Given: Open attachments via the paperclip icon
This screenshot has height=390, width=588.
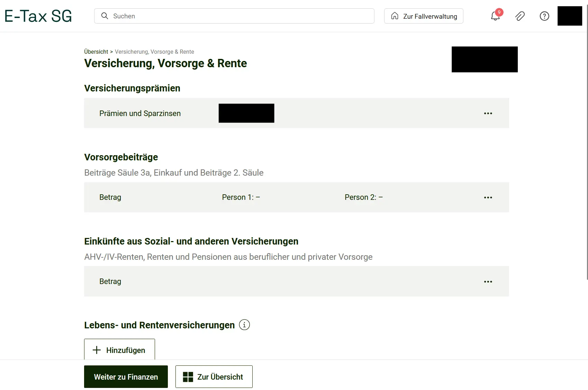Looking at the screenshot, I should click(x=520, y=16).
